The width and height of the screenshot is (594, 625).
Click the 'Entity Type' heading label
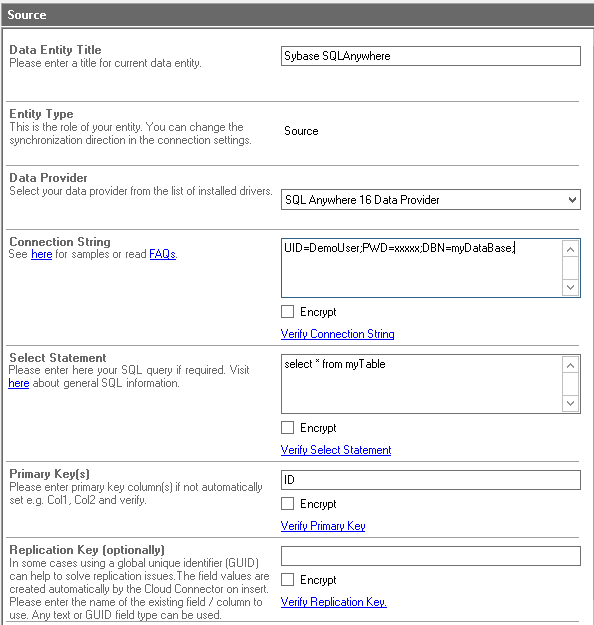coord(41,114)
